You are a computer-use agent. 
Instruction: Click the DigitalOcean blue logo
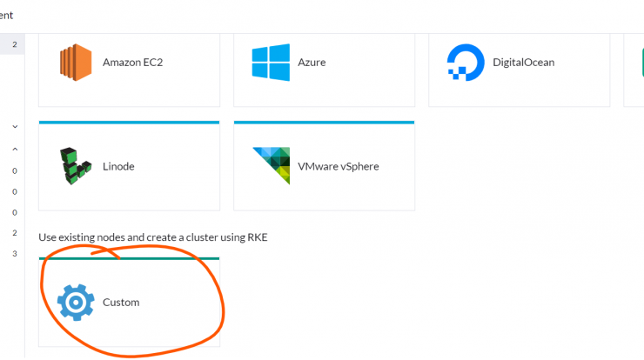[x=466, y=63]
